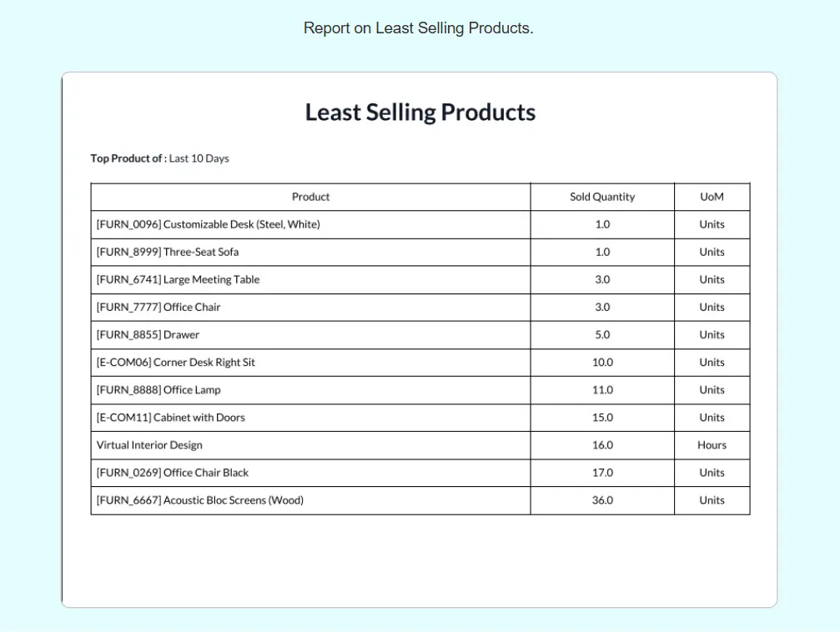The width and height of the screenshot is (840, 632).
Task: Click the 'Report on Least Selling Products.' caption
Action: coord(418,28)
